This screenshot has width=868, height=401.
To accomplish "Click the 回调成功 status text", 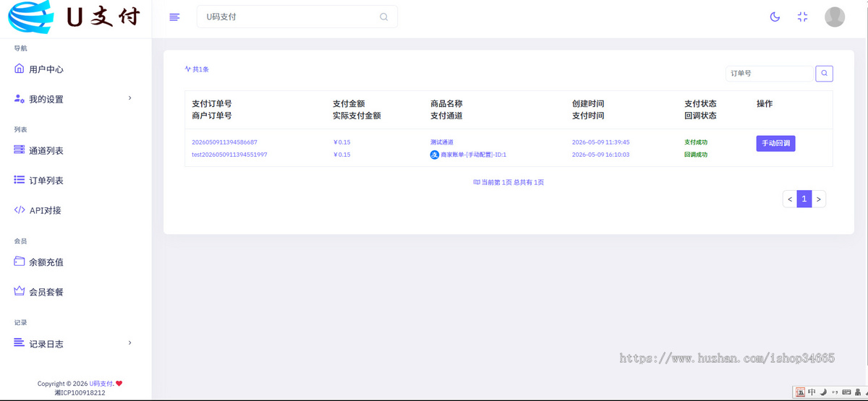I will 696,155.
